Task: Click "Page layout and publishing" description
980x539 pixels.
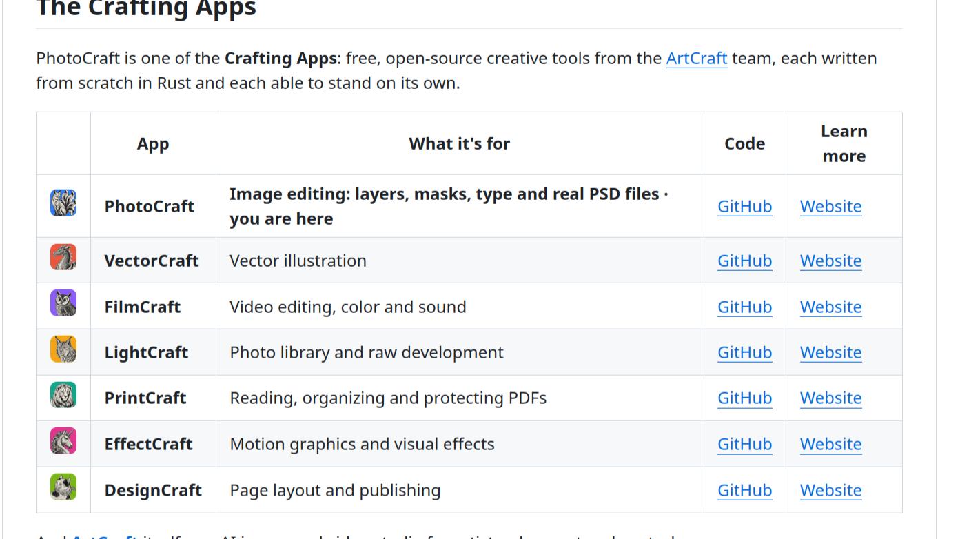Action: pos(335,490)
